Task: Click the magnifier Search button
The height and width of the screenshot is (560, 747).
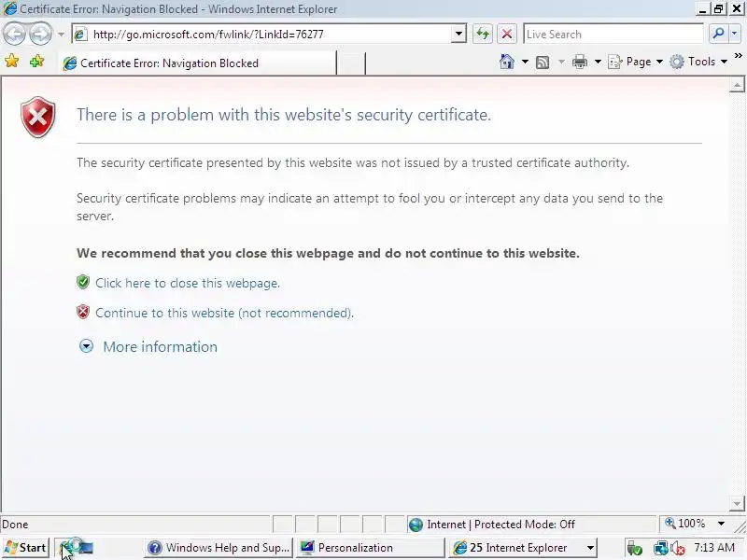Action: pyautogui.click(x=718, y=34)
